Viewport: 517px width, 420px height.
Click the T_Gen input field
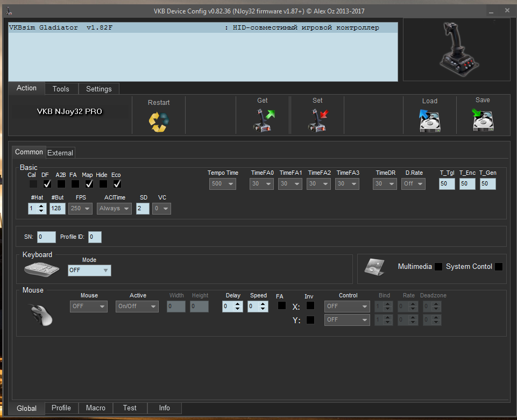click(x=487, y=184)
